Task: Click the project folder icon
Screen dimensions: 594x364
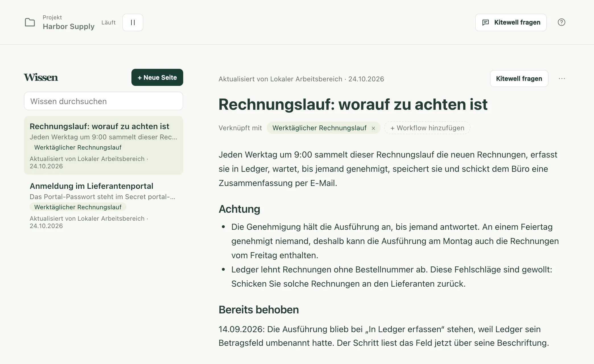Action: (30, 22)
